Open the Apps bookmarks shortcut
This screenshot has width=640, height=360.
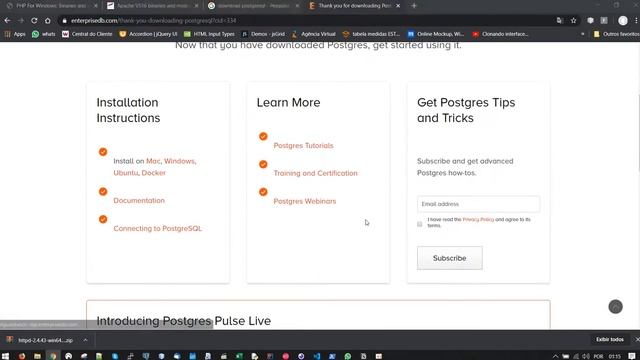(x=15, y=34)
